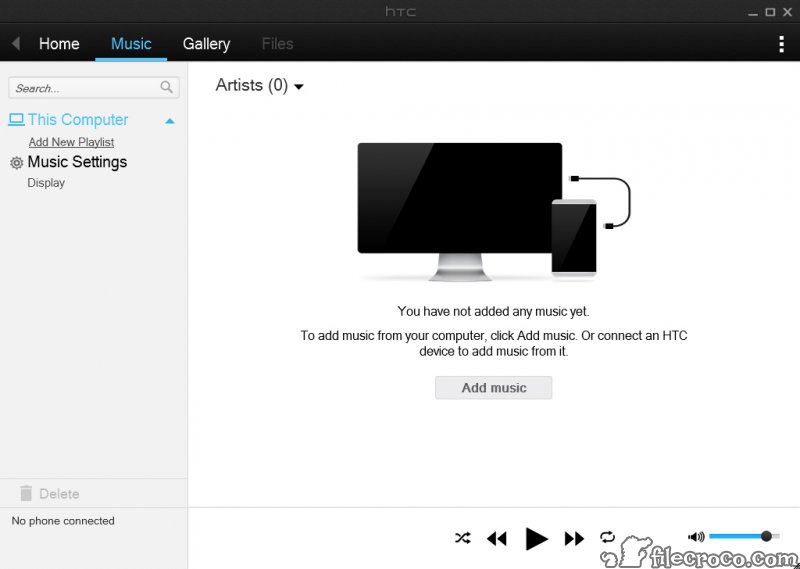The height and width of the screenshot is (569, 800).
Task: Click the gear icon for Music Settings
Action: tap(17, 163)
